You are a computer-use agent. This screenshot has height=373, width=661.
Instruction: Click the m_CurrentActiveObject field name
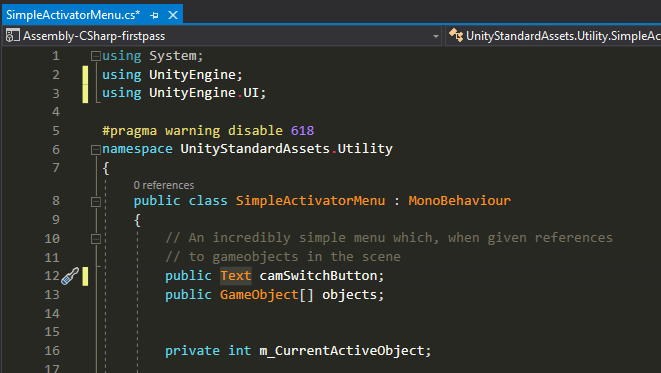[x=341, y=351]
